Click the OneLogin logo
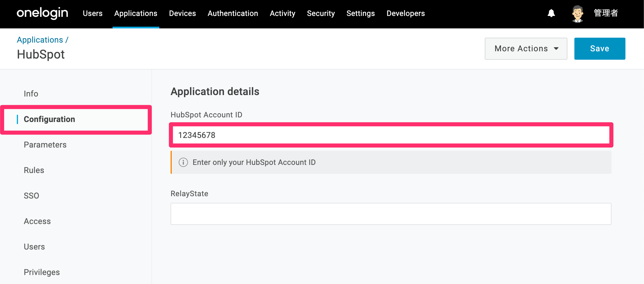Viewport: 644px width, 284px height. click(42, 13)
